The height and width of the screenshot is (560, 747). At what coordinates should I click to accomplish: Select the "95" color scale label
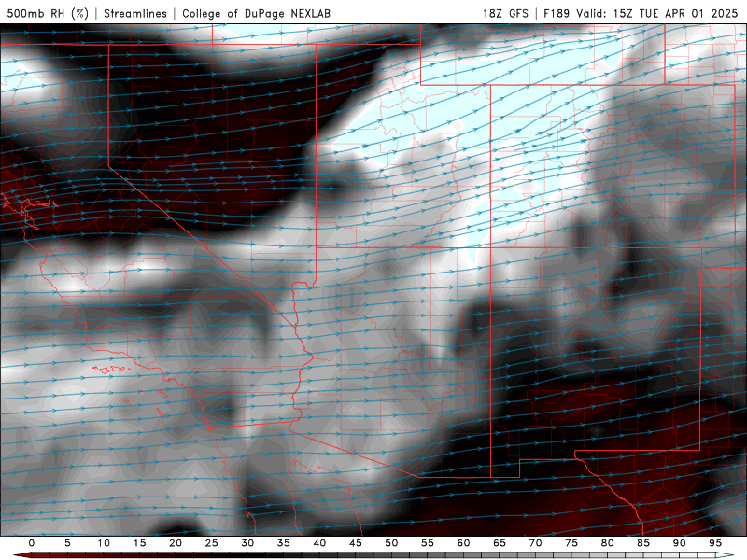point(715,543)
